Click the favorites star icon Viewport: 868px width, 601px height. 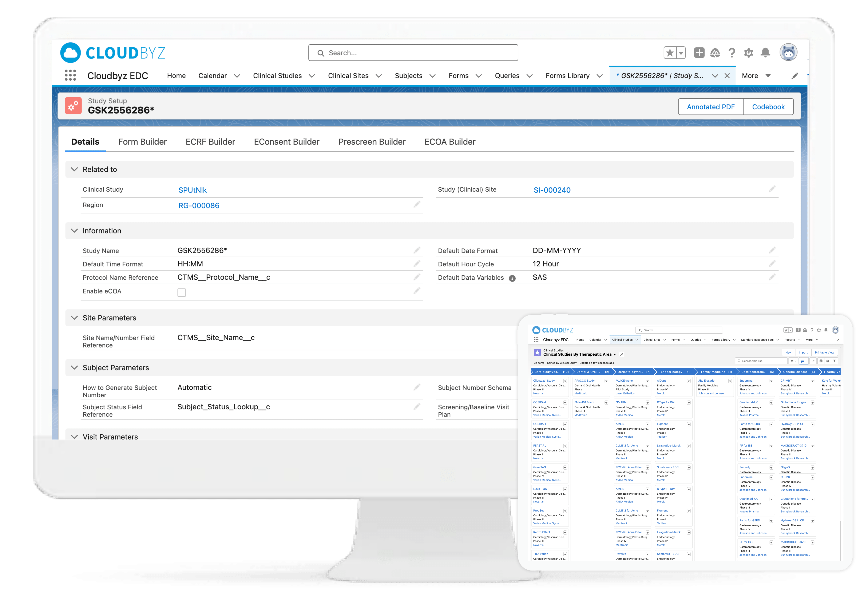pyautogui.click(x=670, y=53)
